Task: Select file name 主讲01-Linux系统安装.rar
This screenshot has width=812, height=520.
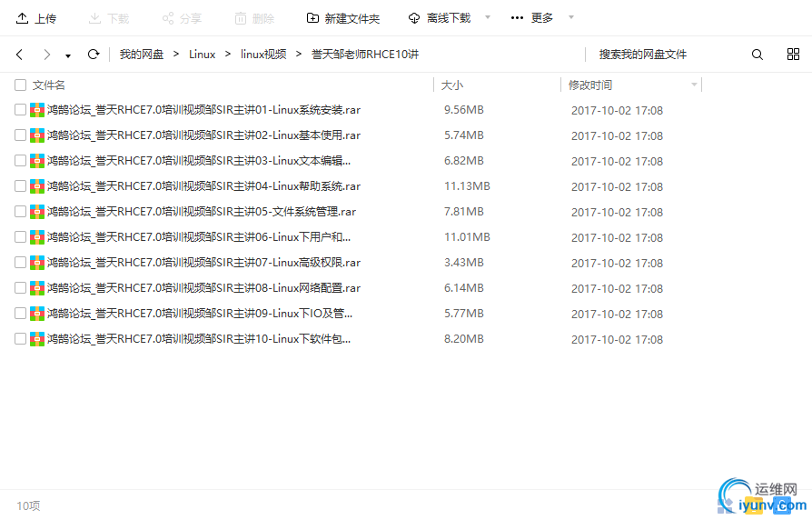Action: coord(204,110)
